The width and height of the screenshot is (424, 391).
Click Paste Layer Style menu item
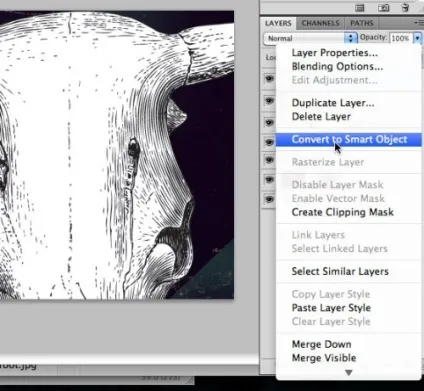pos(331,308)
